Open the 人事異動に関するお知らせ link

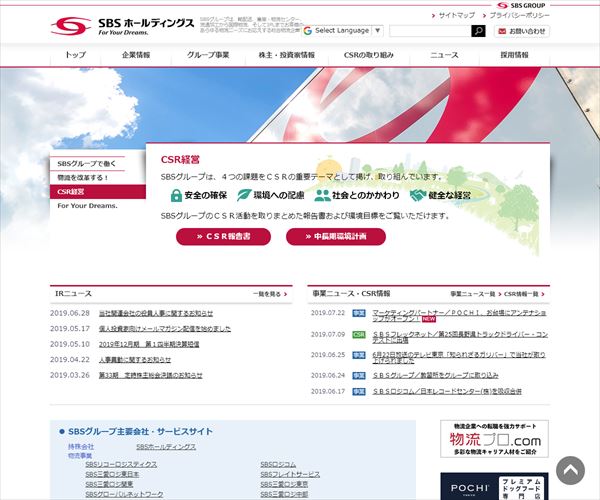pos(135,360)
